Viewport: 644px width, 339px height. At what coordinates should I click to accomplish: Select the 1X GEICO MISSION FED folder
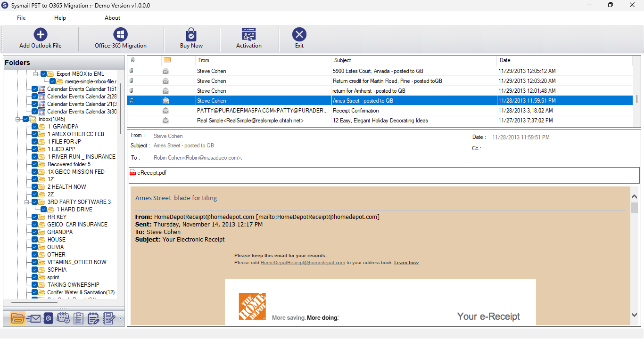pos(76,172)
